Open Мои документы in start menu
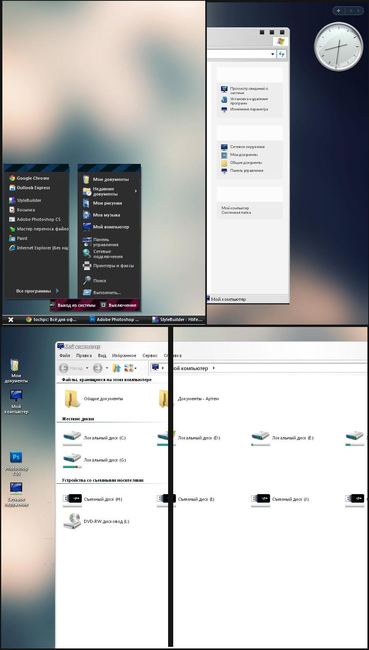This screenshot has height=650, width=369. 106,179
